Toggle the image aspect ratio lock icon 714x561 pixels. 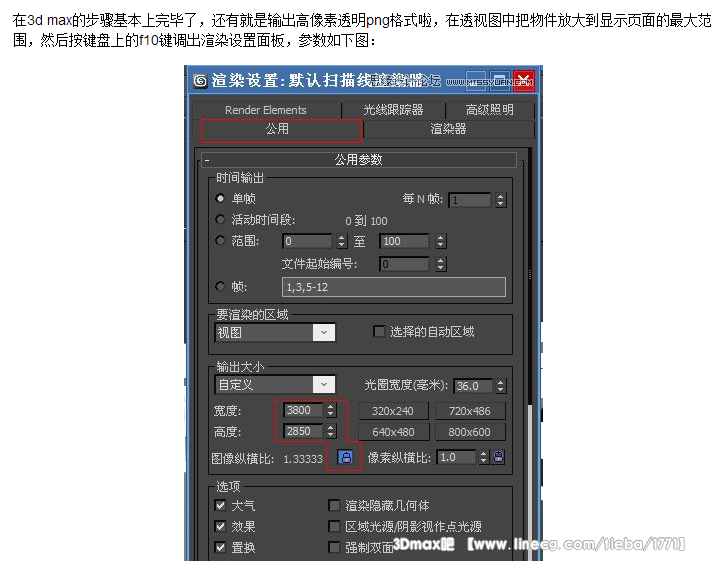click(x=345, y=457)
